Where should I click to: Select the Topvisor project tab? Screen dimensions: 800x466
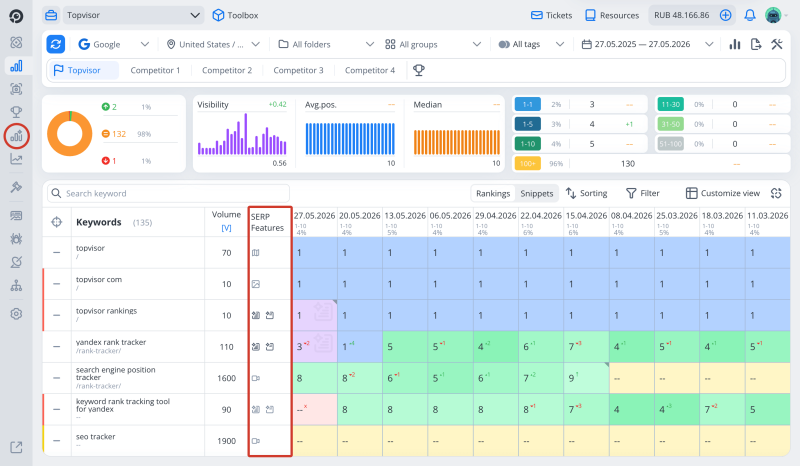point(83,70)
